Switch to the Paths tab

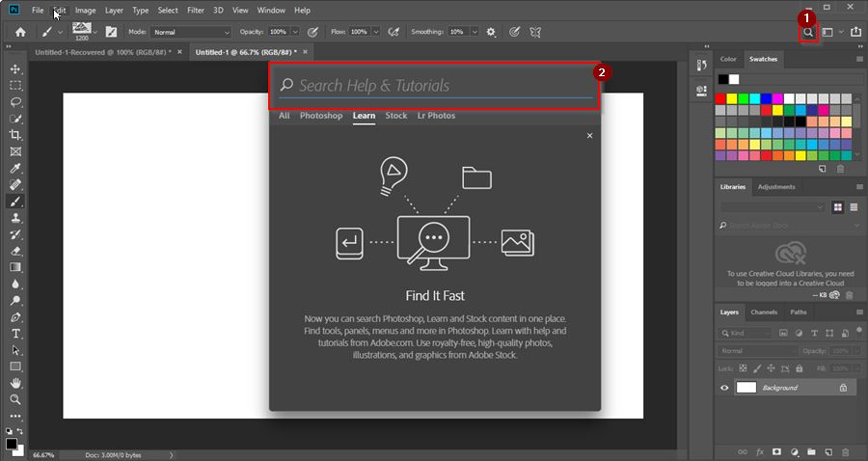799,312
